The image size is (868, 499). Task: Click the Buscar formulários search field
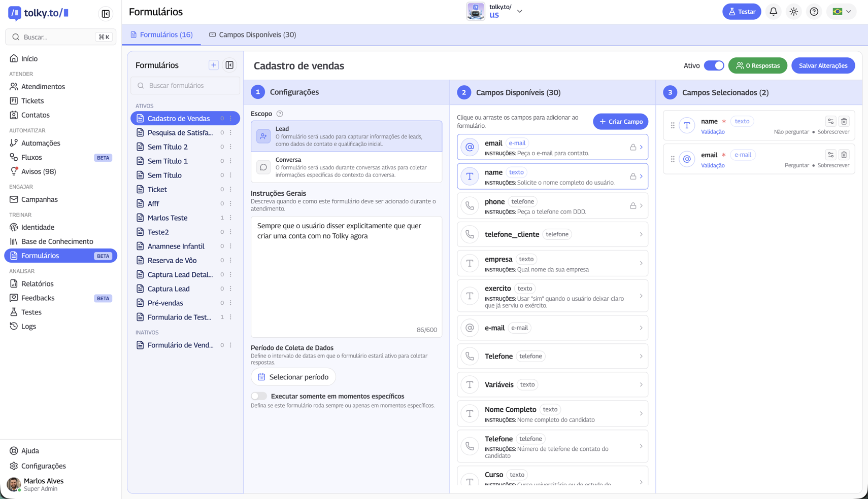click(185, 86)
